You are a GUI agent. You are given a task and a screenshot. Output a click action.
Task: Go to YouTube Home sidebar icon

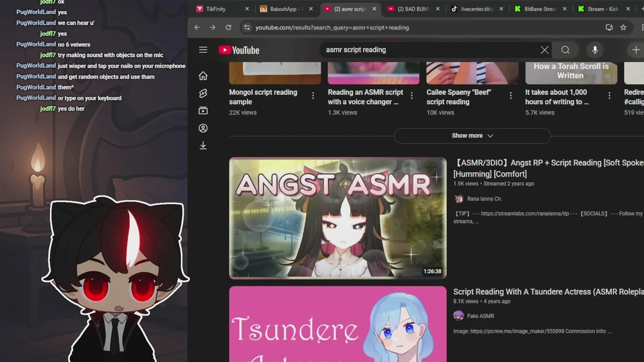click(203, 75)
